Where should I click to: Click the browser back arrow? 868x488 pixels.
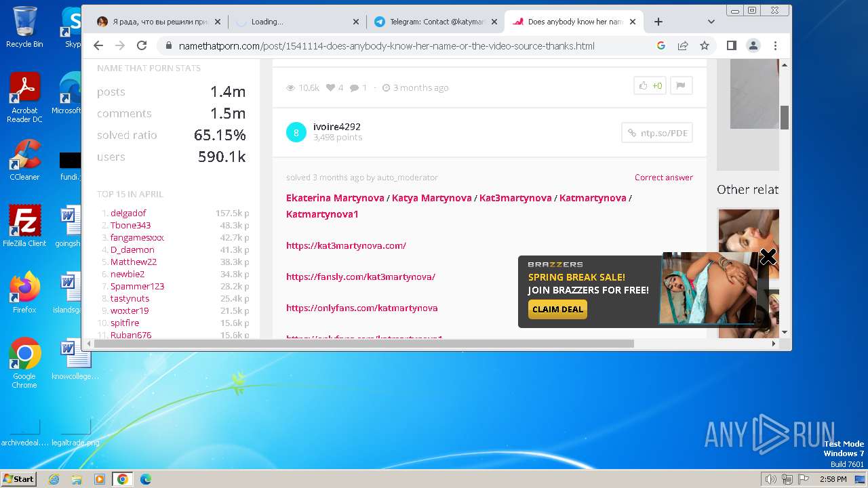(x=98, y=45)
